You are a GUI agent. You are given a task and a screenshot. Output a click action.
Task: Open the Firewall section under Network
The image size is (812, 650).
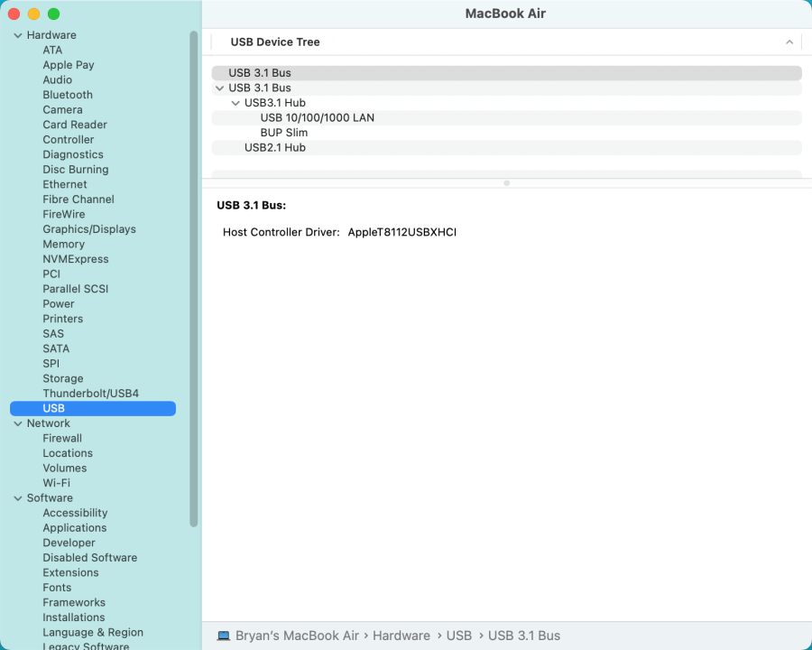[62, 438]
